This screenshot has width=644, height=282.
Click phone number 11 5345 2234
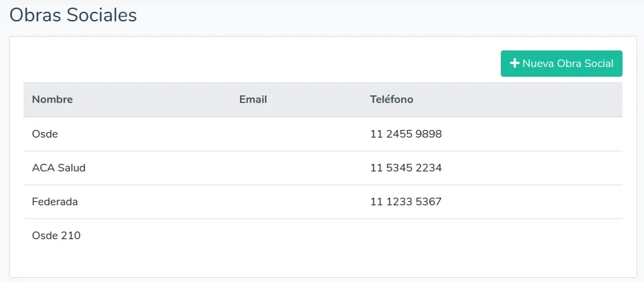(x=406, y=168)
